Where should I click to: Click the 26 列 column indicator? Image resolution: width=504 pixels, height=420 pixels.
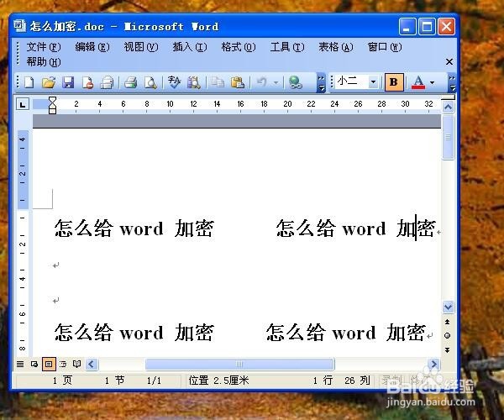coord(357,381)
